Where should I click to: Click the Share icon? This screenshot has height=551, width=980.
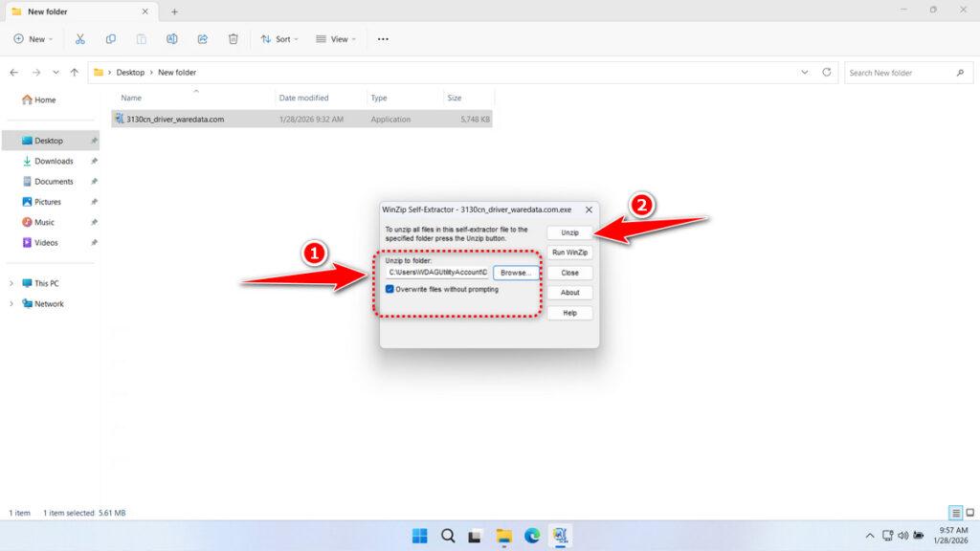202,38
